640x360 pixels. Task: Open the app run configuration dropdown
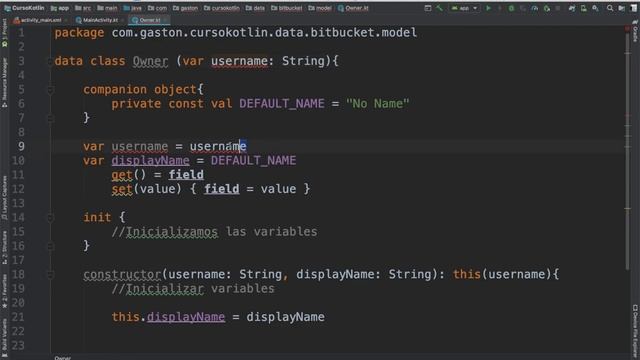click(464, 8)
